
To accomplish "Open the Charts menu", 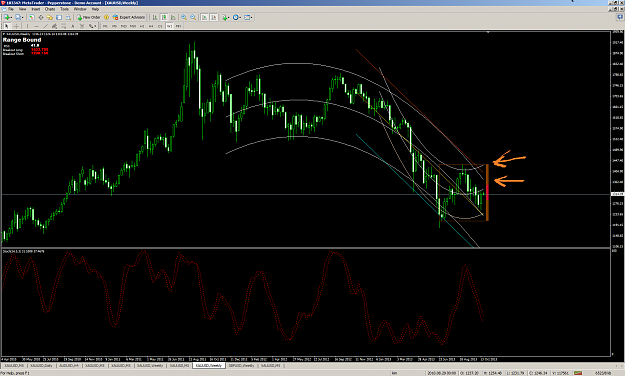I will pyautogui.click(x=50, y=9).
